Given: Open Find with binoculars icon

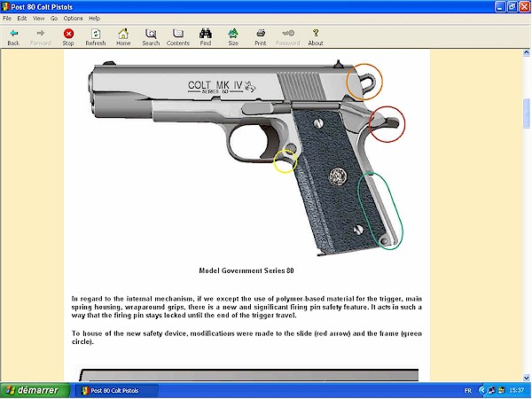Looking at the screenshot, I should 206,36.
